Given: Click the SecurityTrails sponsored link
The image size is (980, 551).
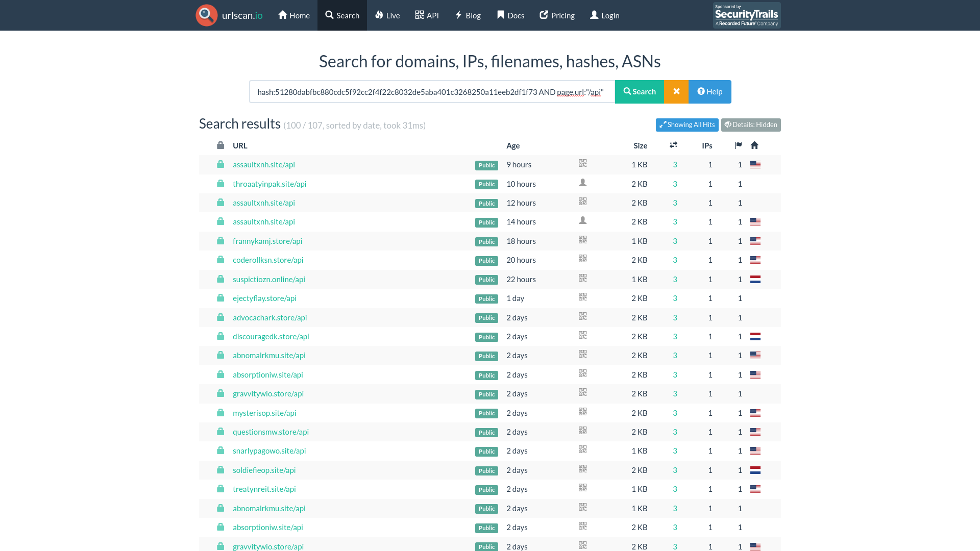Looking at the screenshot, I should pos(745,15).
